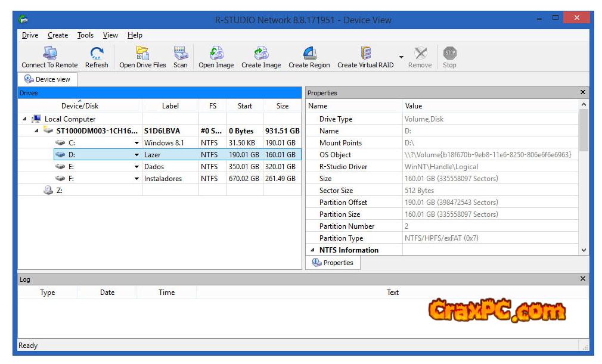Select the 'Instaladores' label cell
The image size is (602, 364).
(x=170, y=178)
